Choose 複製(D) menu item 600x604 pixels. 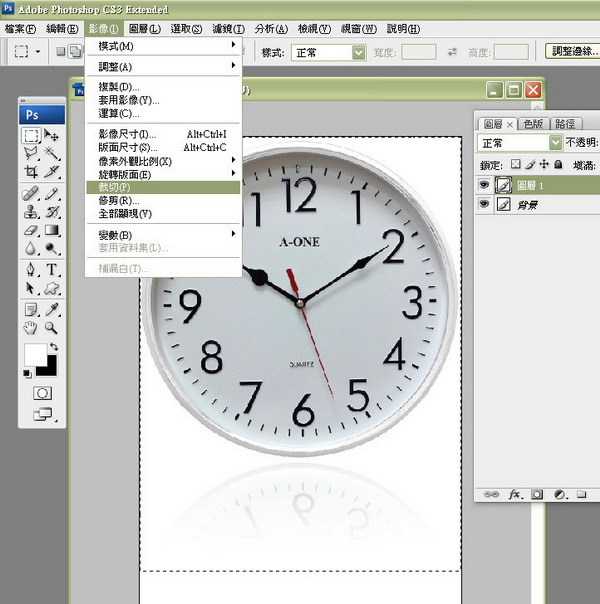(163, 87)
